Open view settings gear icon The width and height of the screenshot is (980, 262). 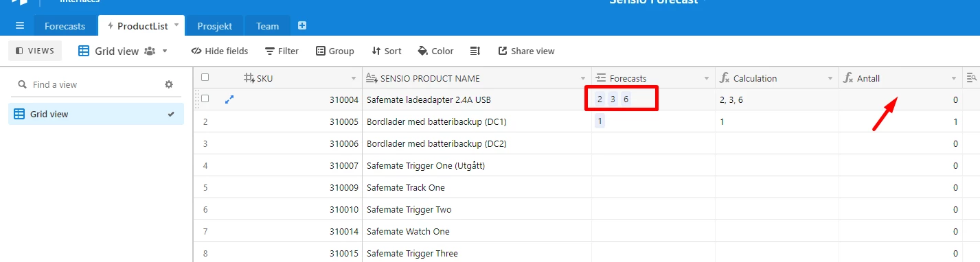169,84
